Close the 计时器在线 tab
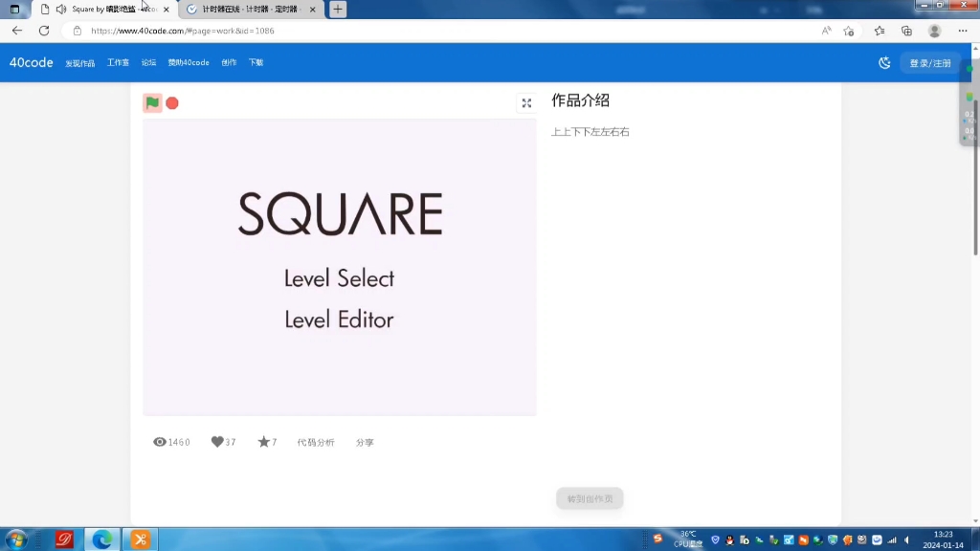 [313, 10]
